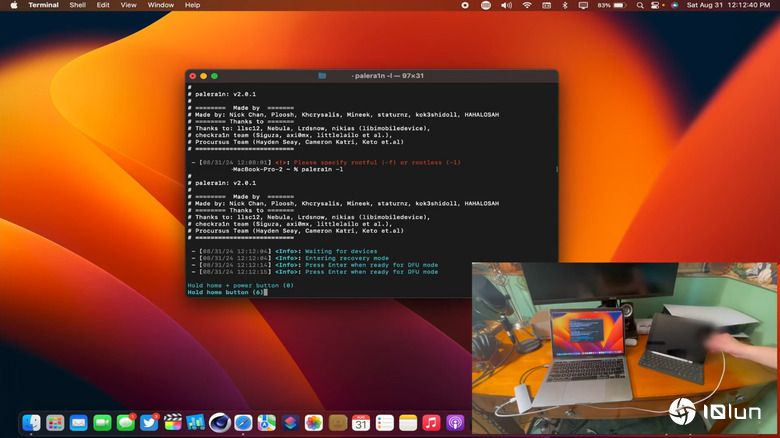This screenshot has width=780, height=438.
Task: Open the Music app in the Dock
Action: 431,423
